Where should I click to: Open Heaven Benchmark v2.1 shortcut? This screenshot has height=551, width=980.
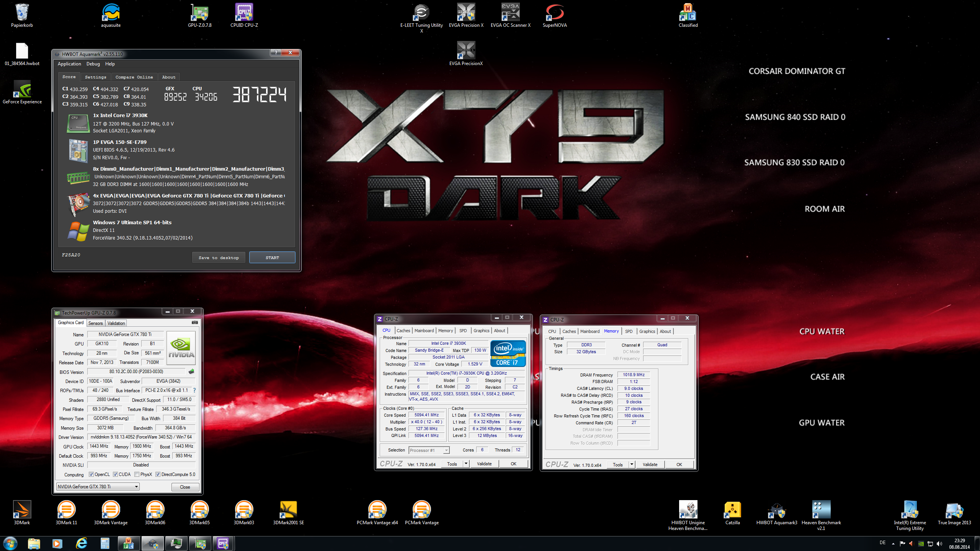click(821, 515)
